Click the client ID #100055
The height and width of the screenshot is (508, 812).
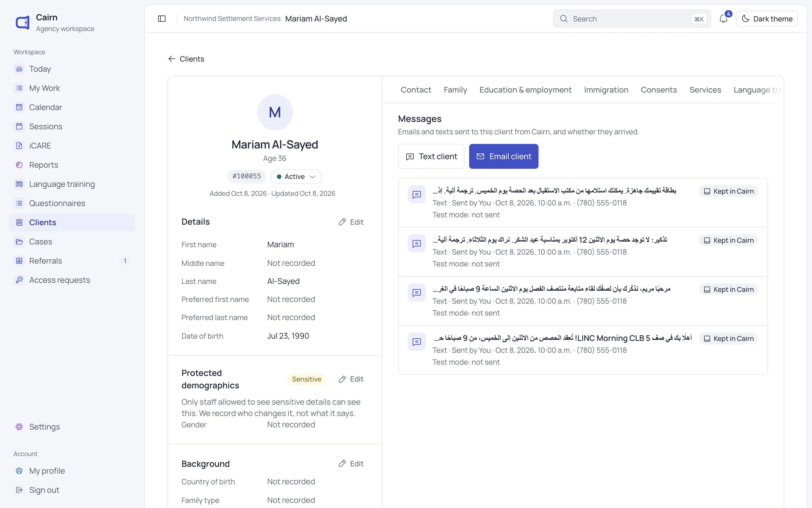(x=247, y=176)
